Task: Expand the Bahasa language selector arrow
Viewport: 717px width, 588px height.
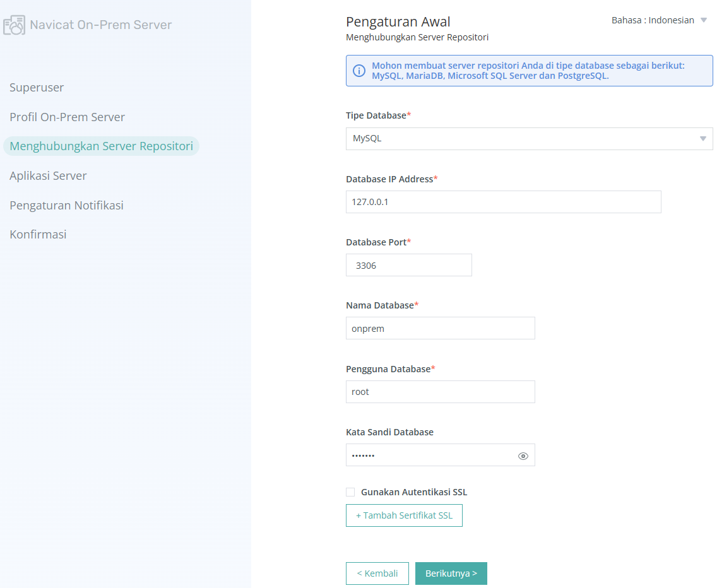Action: 704,20
